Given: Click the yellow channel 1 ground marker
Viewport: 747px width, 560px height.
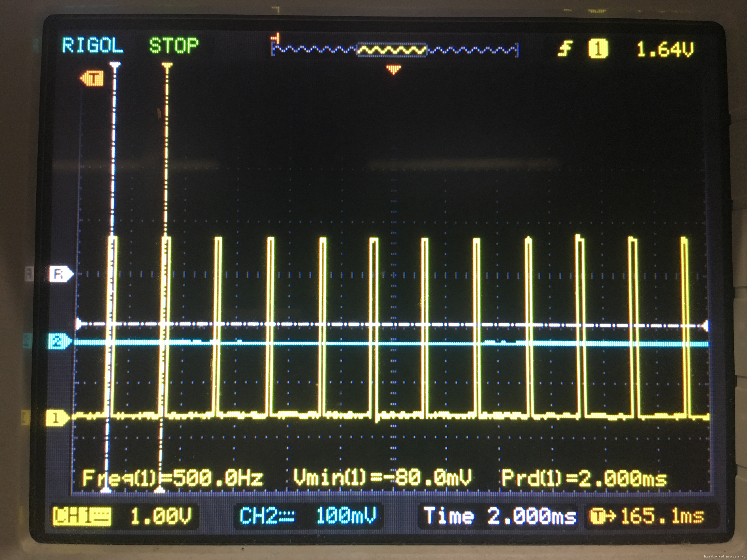Looking at the screenshot, I should coord(57,418).
